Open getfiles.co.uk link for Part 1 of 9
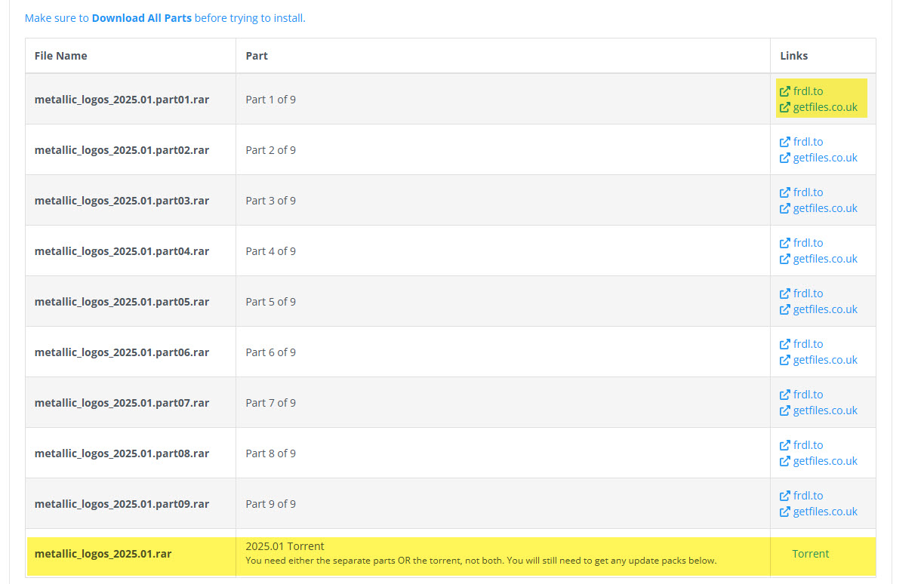The height and width of the screenshot is (584, 924). (825, 107)
